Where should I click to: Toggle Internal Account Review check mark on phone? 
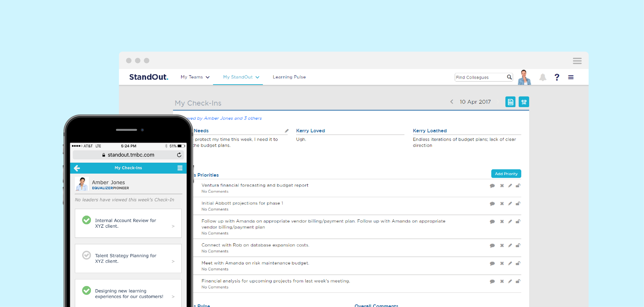pos(87,220)
